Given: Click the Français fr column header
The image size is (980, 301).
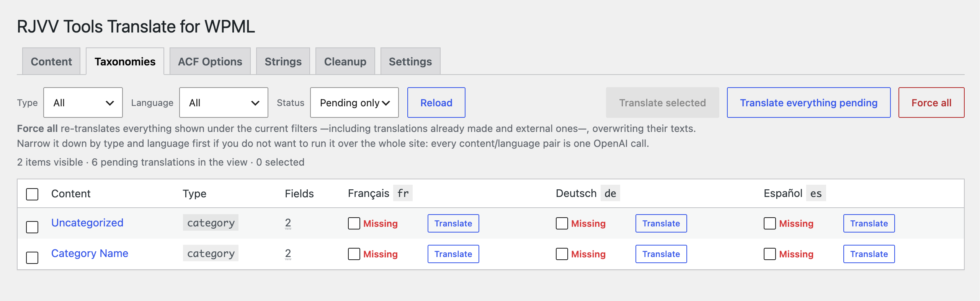Looking at the screenshot, I should click(380, 193).
